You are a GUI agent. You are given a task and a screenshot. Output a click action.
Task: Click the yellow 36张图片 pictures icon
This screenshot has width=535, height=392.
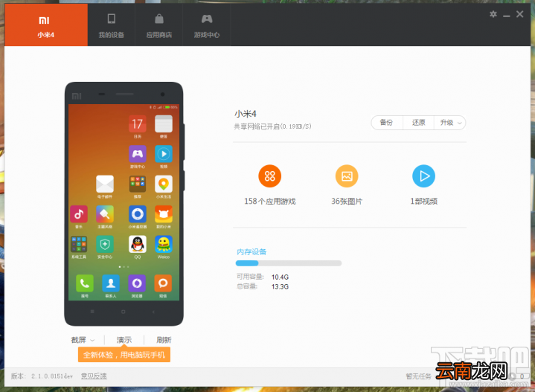tap(347, 176)
